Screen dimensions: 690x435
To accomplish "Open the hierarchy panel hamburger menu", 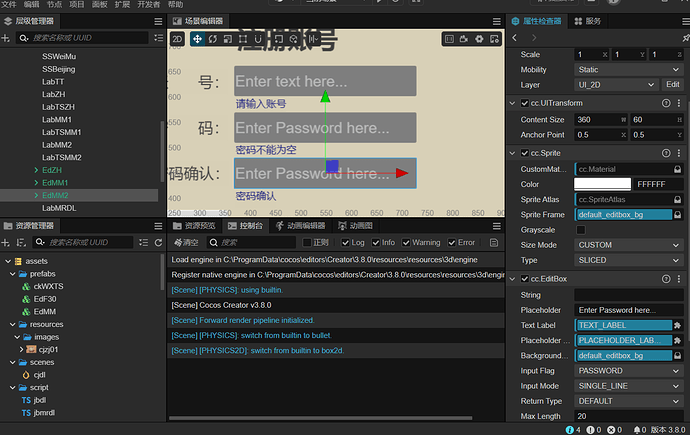I will tap(158, 21).
